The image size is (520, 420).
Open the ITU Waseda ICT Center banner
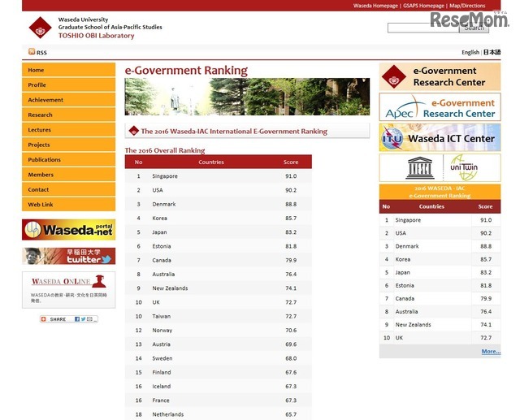pos(440,137)
